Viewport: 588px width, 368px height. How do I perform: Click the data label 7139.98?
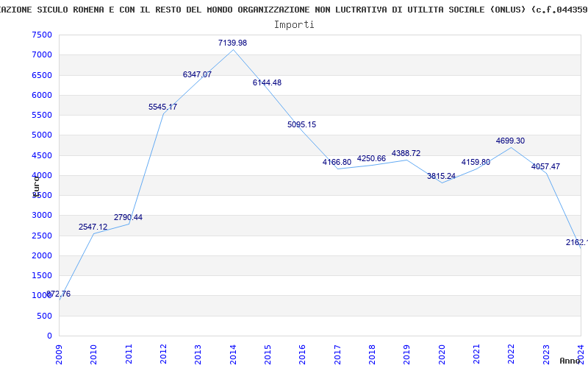tap(232, 43)
